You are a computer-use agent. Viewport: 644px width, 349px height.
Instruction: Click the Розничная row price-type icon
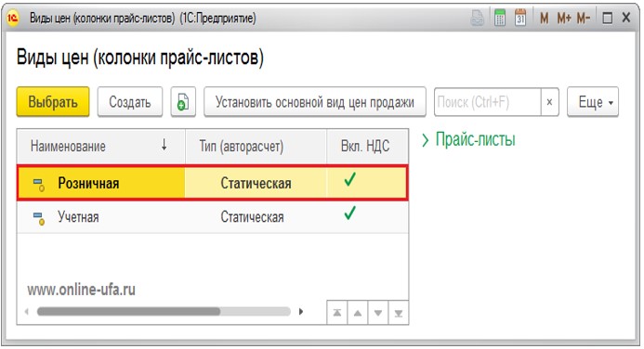coord(39,184)
